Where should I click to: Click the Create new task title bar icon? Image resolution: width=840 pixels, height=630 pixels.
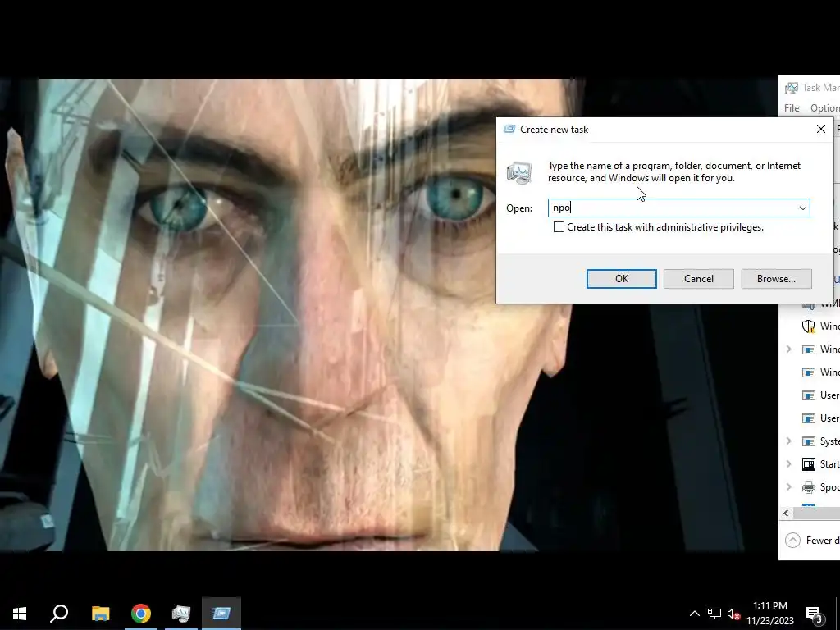pos(509,129)
